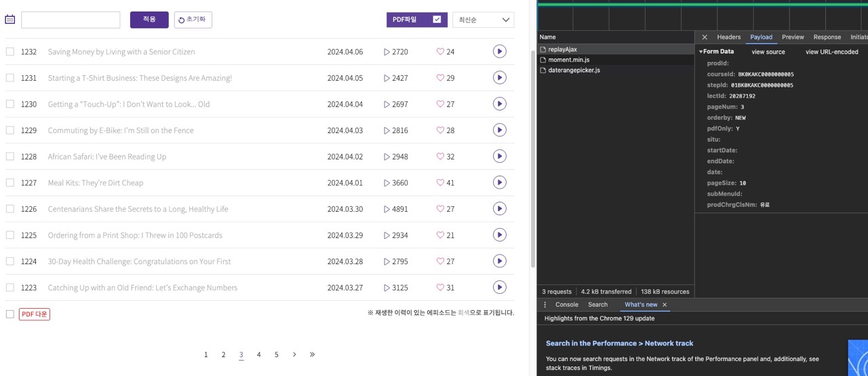Switch to the Payload tab
The width and height of the screenshot is (868, 376).
(x=761, y=37)
